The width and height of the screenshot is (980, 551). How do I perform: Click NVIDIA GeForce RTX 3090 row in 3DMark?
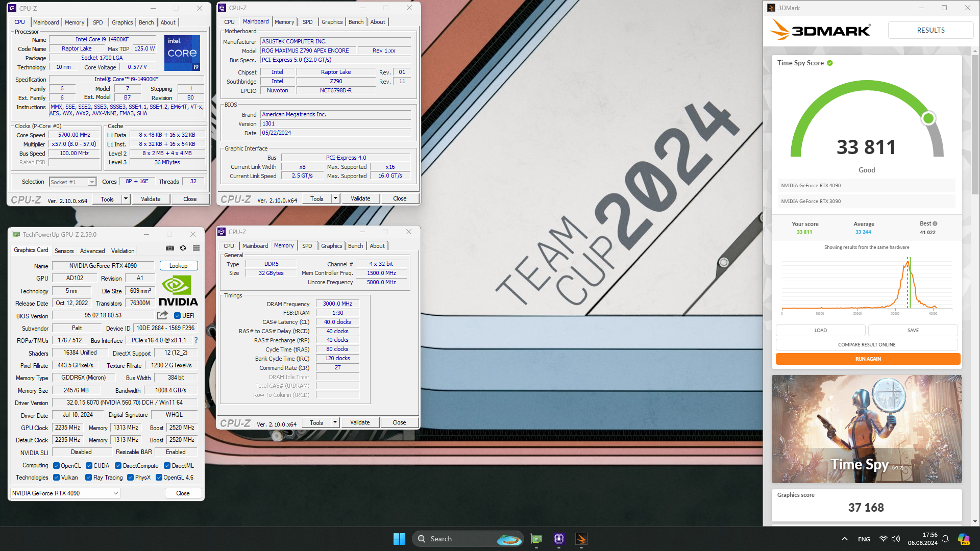pyautogui.click(x=867, y=202)
